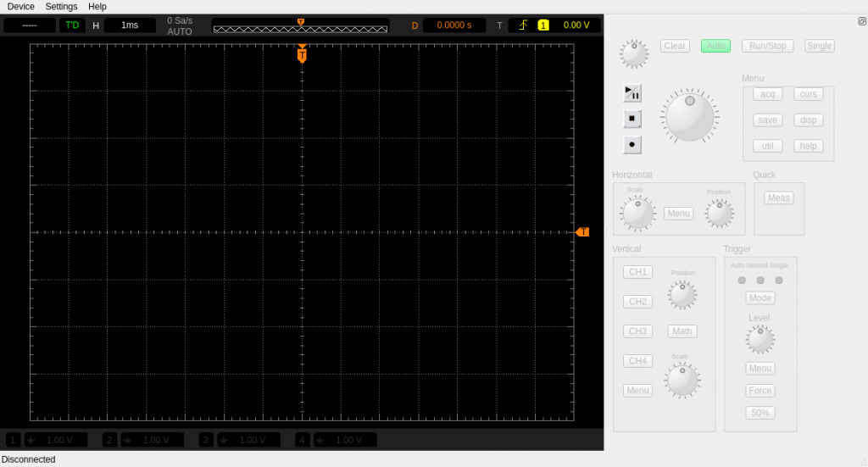The height and width of the screenshot is (467, 868).
Task: Click the Vertical Menu button
Action: pyautogui.click(x=637, y=391)
